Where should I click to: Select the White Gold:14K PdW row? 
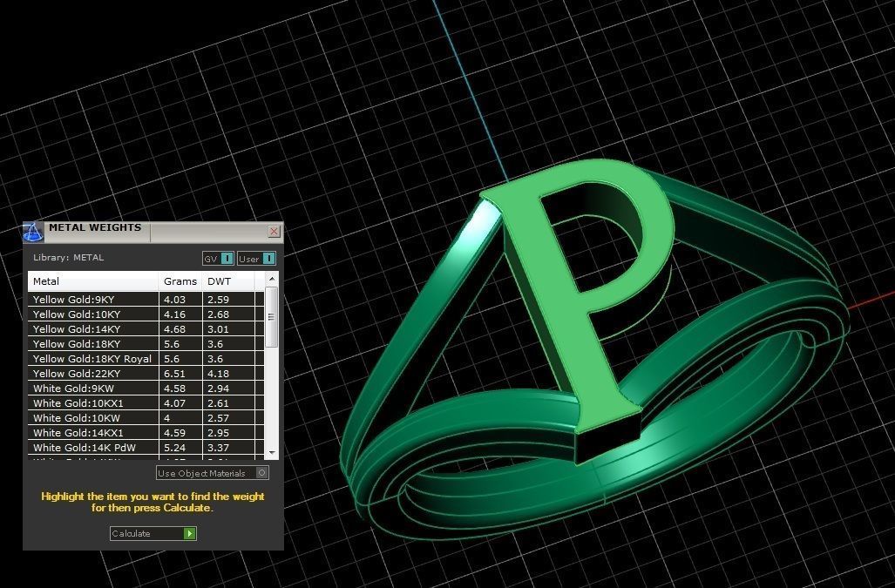pos(146,448)
